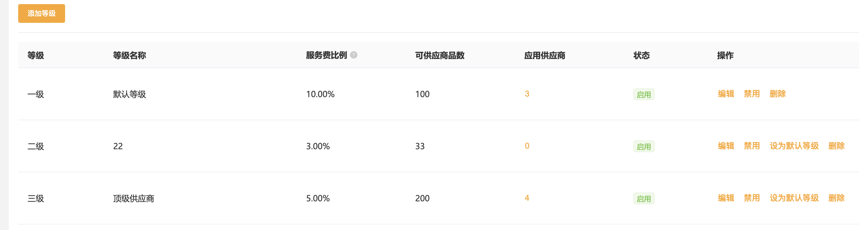Delete the 二级 level
Viewport: 868px width, 230px height.
click(836, 146)
